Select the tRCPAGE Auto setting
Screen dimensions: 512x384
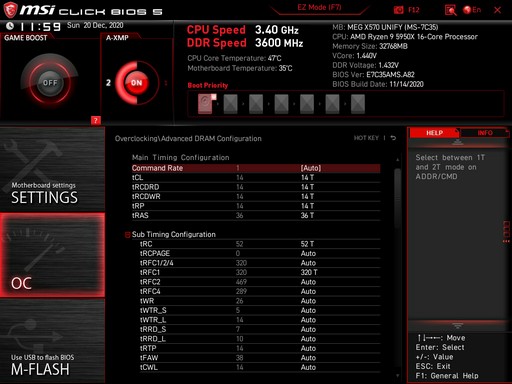pos(308,253)
